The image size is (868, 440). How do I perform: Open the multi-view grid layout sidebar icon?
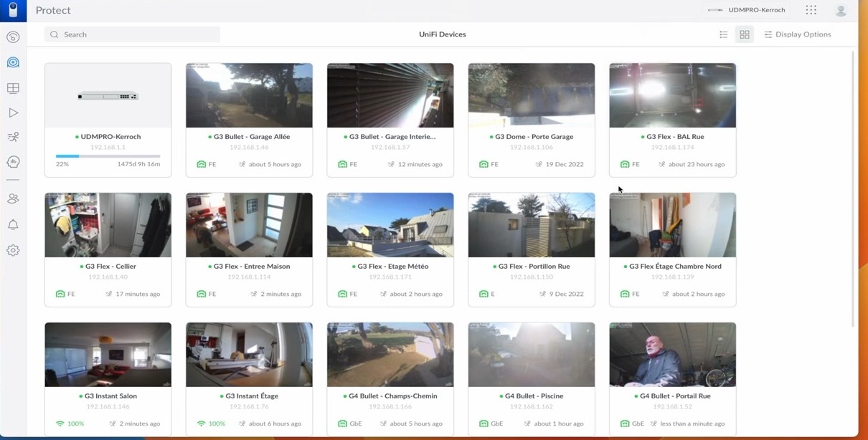[13, 88]
